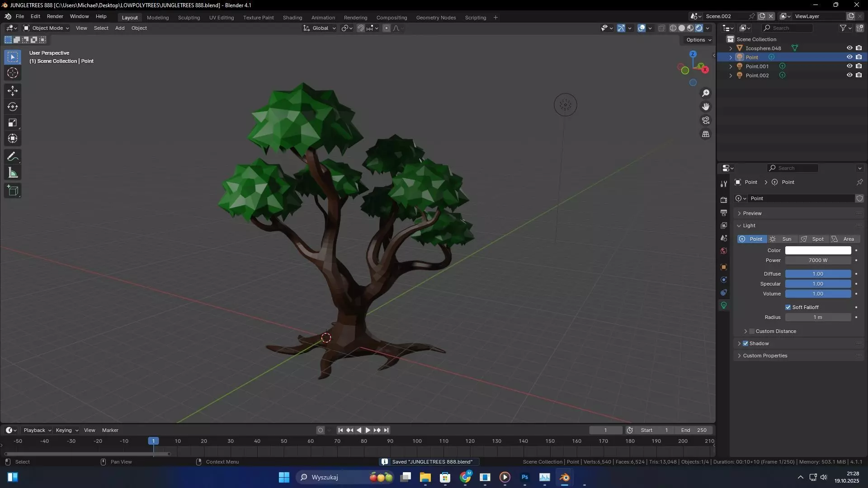The image size is (868, 488).
Task: Toggle pin on the properties panel
Action: click(x=859, y=182)
